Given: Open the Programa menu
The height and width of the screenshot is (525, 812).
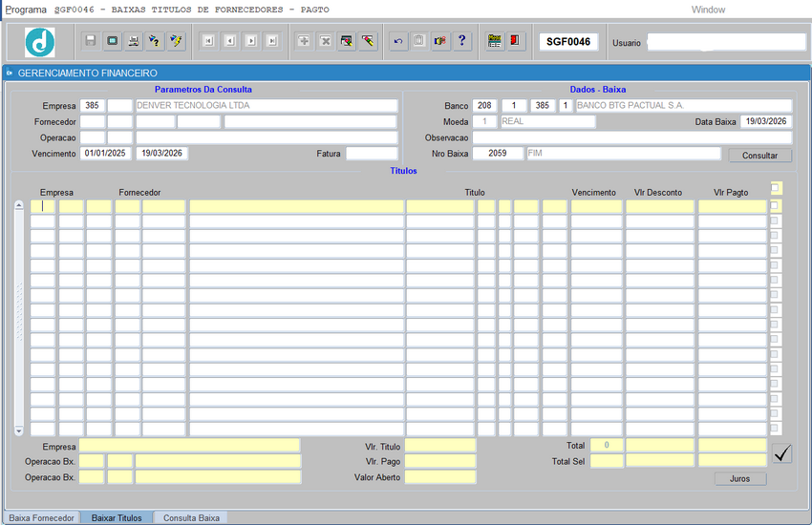Looking at the screenshot, I should click(26, 10).
